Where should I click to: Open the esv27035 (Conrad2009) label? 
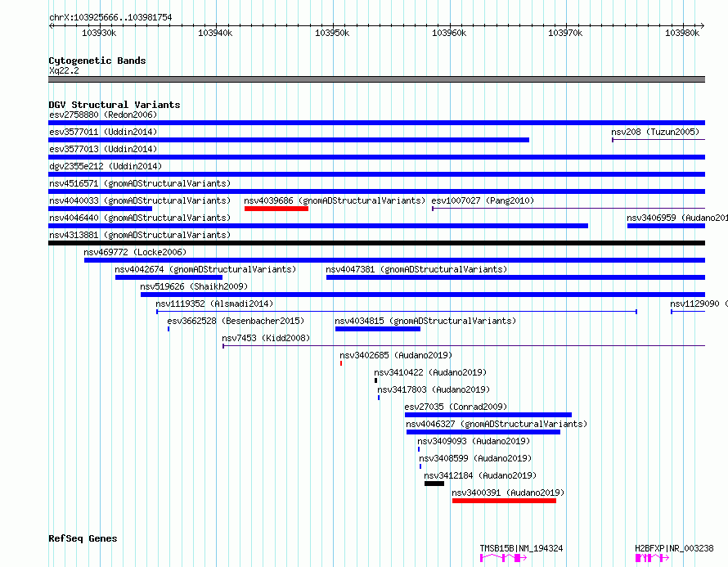coord(456,407)
